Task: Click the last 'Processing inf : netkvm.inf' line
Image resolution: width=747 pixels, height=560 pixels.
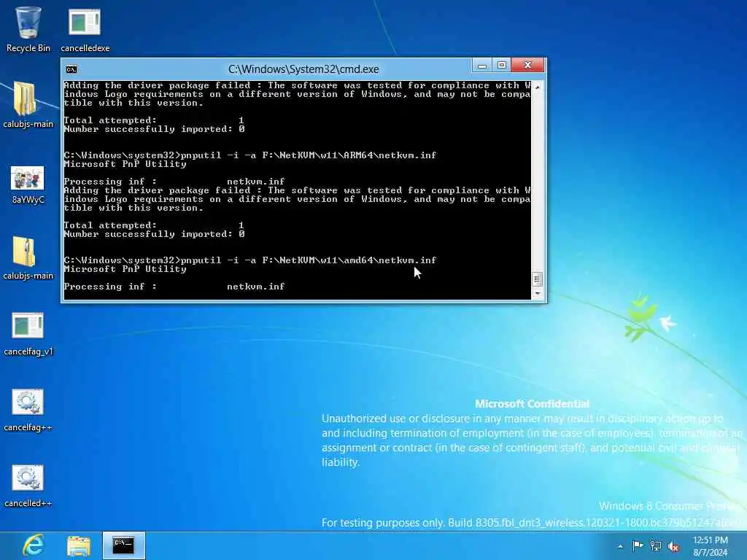Action: [174, 286]
